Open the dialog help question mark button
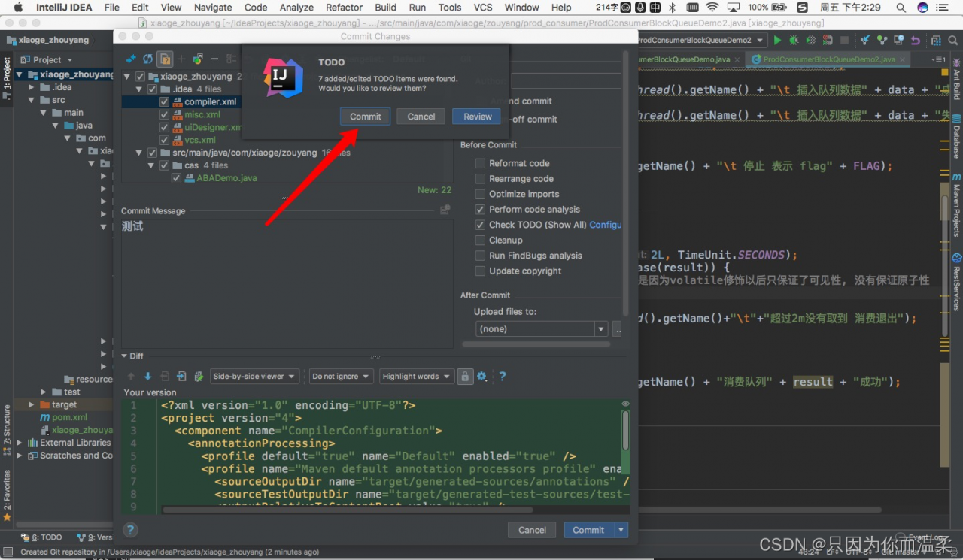Image resolution: width=963 pixels, height=560 pixels. [x=130, y=530]
